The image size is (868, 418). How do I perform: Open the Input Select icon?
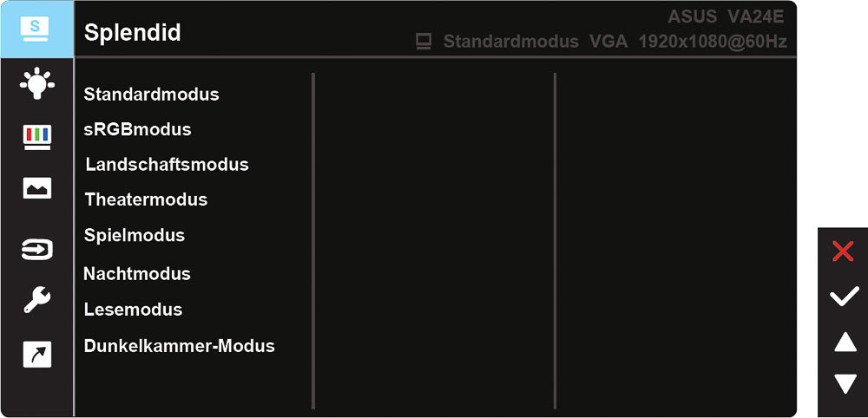click(36, 250)
